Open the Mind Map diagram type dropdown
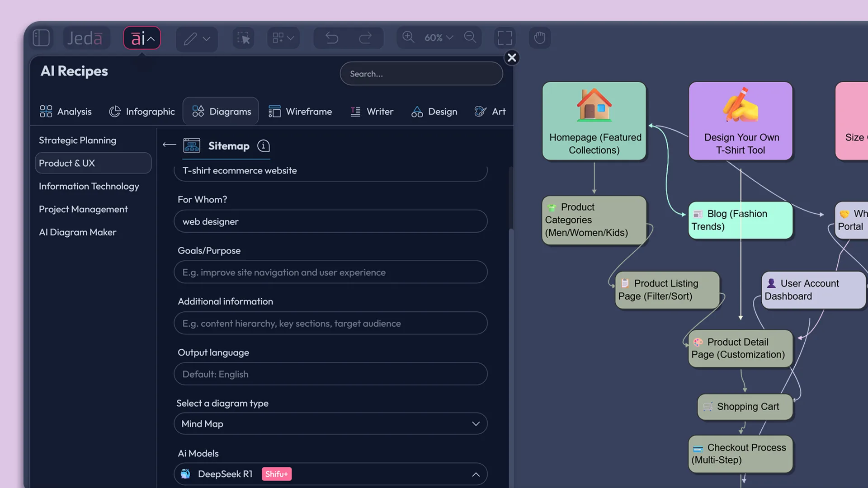Screen dimensions: 868x488 [x=476, y=424]
